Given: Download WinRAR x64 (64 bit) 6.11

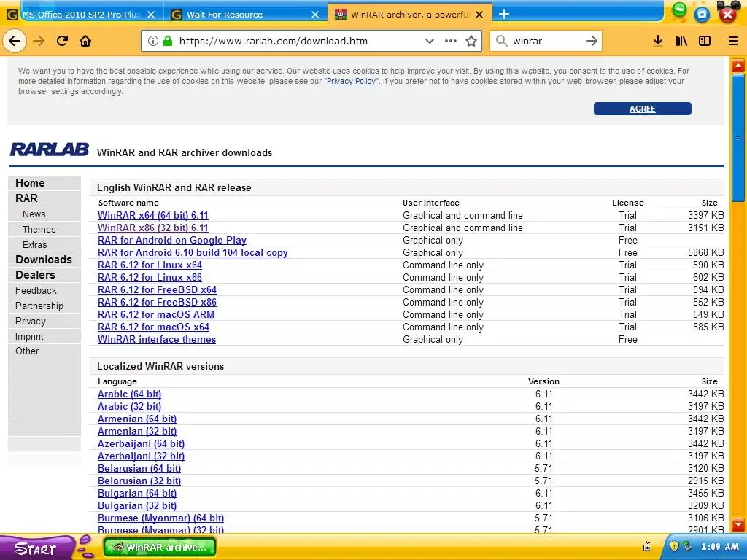Looking at the screenshot, I should [x=153, y=215].
